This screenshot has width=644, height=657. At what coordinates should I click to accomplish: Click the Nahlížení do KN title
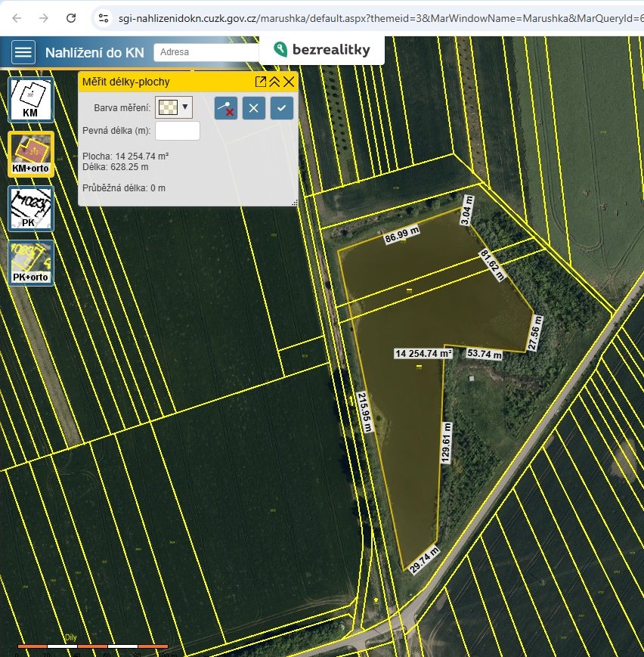tap(94, 52)
